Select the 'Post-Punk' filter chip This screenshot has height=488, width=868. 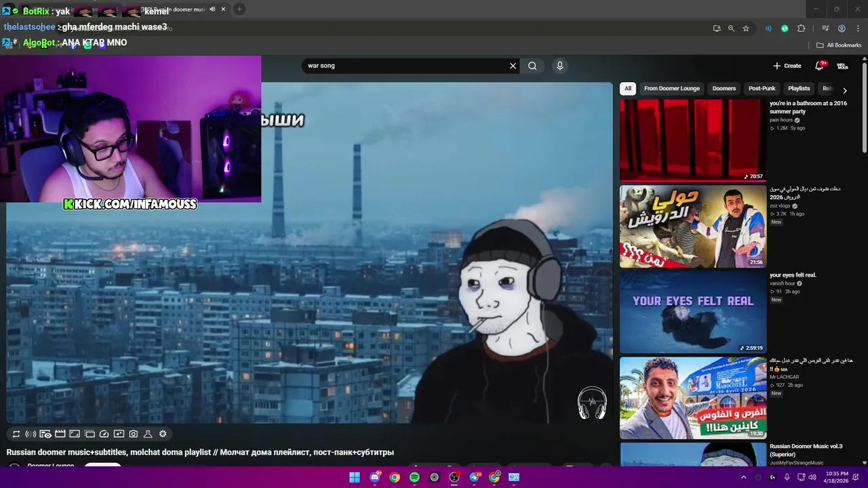coord(762,88)
